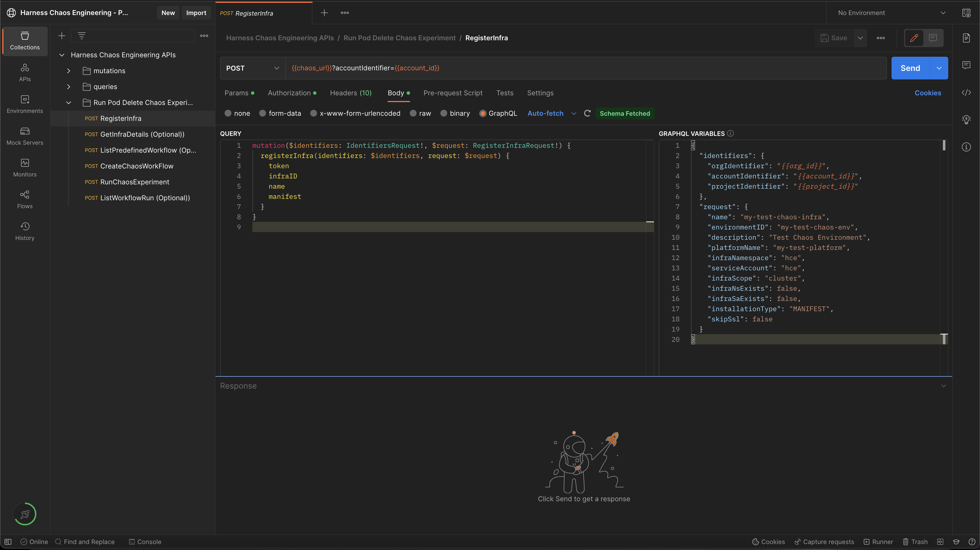Click the Save button
Viewport: 980px width, 550px height.
tap(834, 38)
